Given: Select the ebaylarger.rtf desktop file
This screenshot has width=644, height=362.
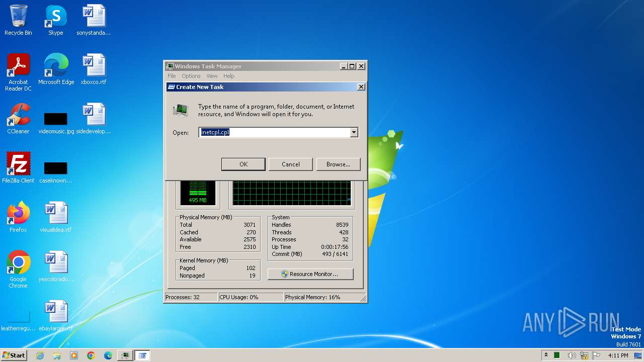Looking at the screenshot, I should tap(56, 316).
